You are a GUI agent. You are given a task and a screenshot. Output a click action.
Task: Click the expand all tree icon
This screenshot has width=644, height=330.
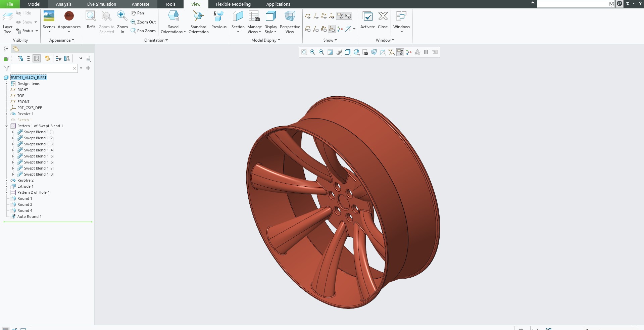tap(20, 58)
